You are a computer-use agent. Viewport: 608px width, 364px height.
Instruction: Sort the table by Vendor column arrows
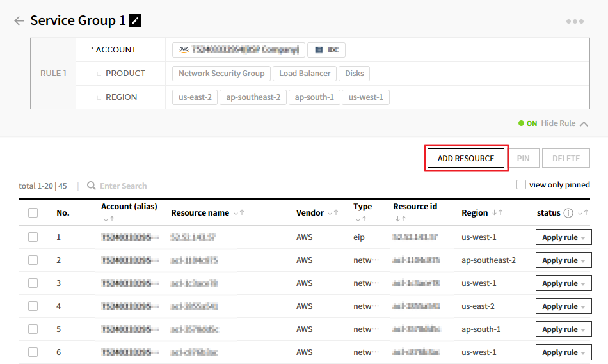333,213
